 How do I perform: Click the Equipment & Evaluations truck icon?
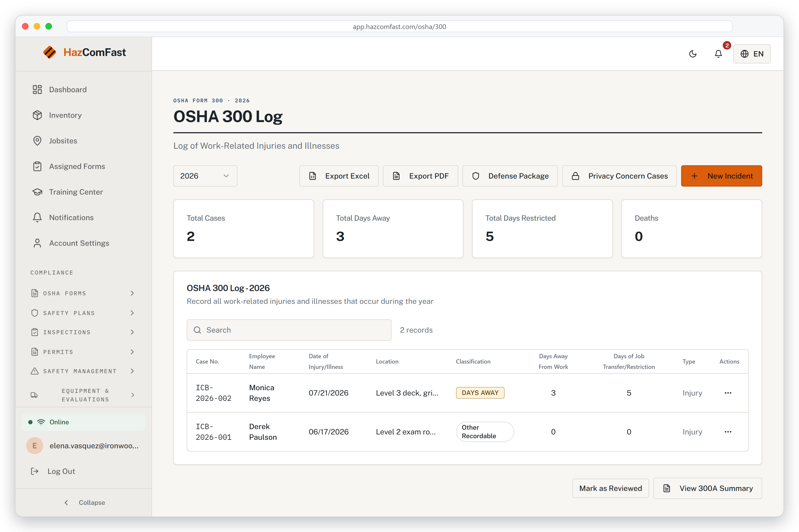[34, 395]
